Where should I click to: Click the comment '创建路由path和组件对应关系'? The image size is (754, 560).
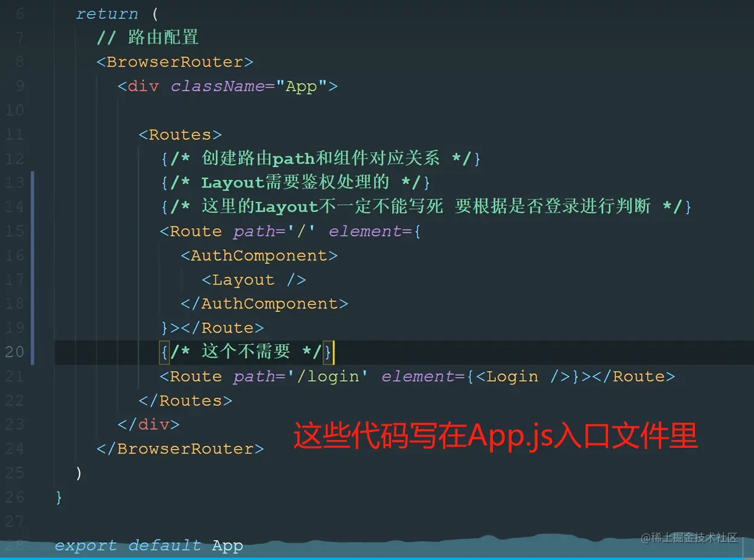tap(320, 159)
